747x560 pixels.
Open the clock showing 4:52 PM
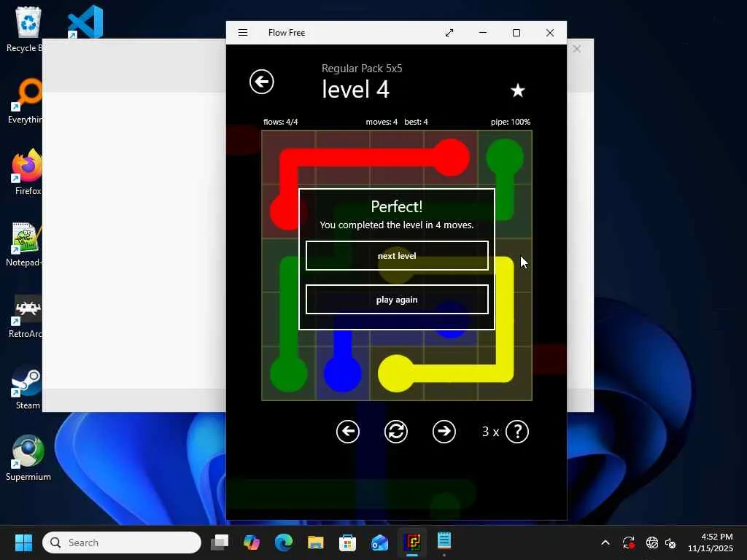click(711, 542)
